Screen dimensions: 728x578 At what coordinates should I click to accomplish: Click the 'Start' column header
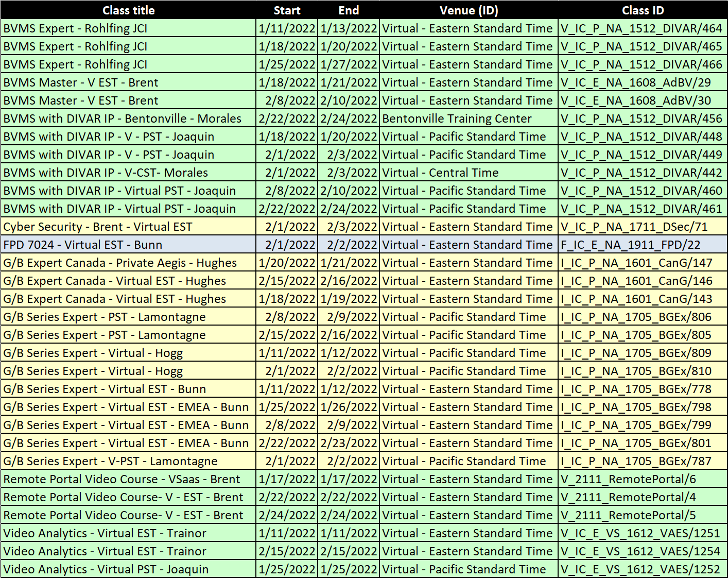[x=287, y=10]
